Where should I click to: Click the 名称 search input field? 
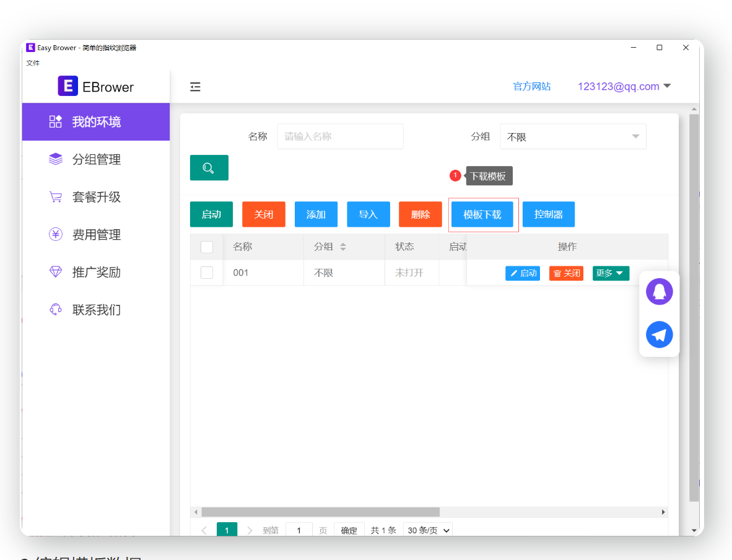click(x=340, y=136)
